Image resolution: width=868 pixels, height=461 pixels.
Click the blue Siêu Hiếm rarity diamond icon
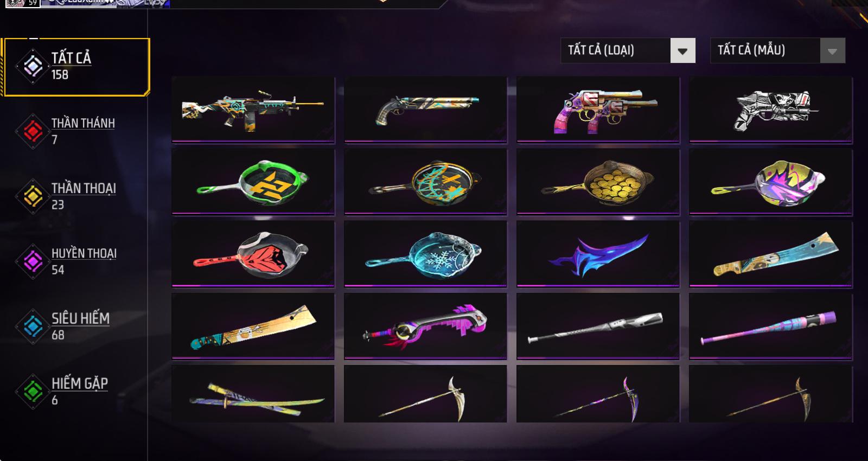(33, 326)
